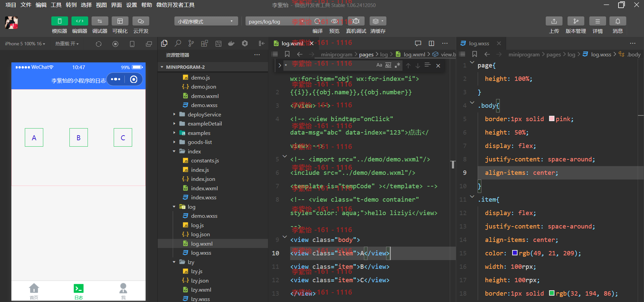
Task: Toggle regular expression in find
Action: (x=397, y=65)
